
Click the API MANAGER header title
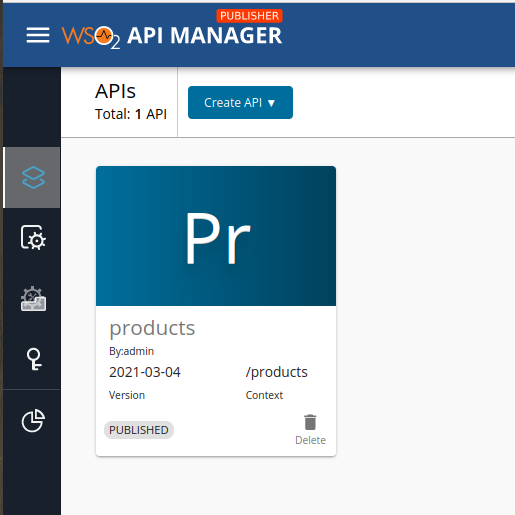pos(205,36)
